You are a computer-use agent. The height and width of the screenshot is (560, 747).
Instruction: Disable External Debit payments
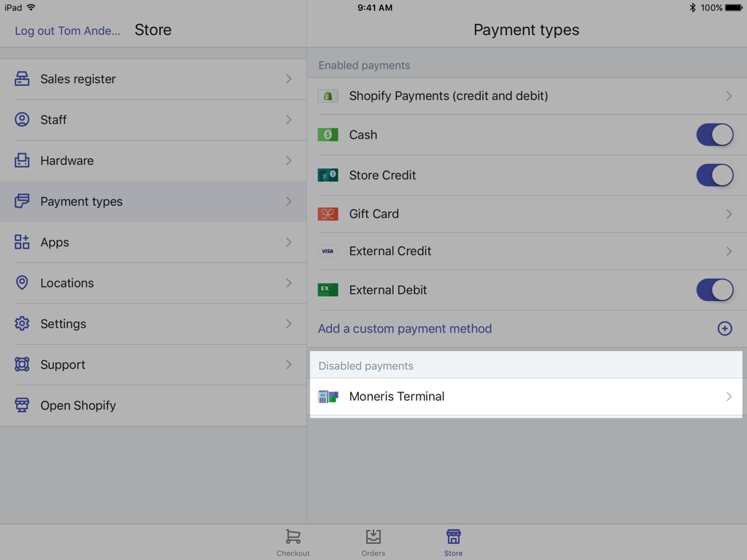tap(715, 289)
